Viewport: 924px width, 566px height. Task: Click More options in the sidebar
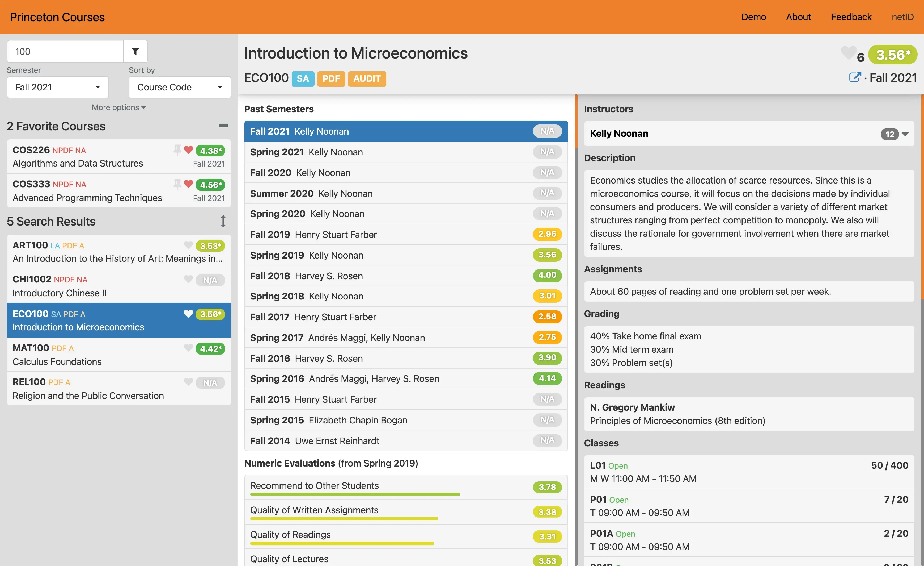(x=118, y=107)
